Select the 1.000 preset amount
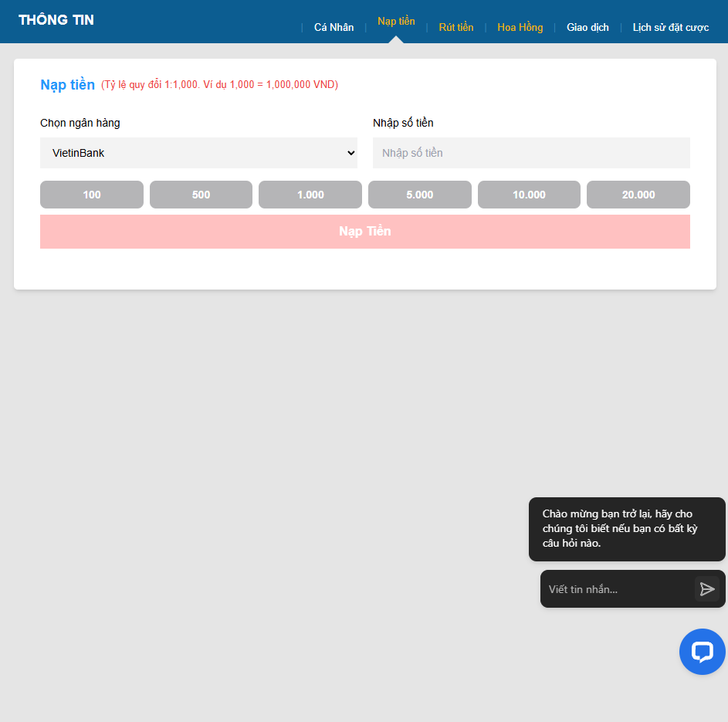Image resolution: width=728 pixels, height=722 pixels. (310, 195)
